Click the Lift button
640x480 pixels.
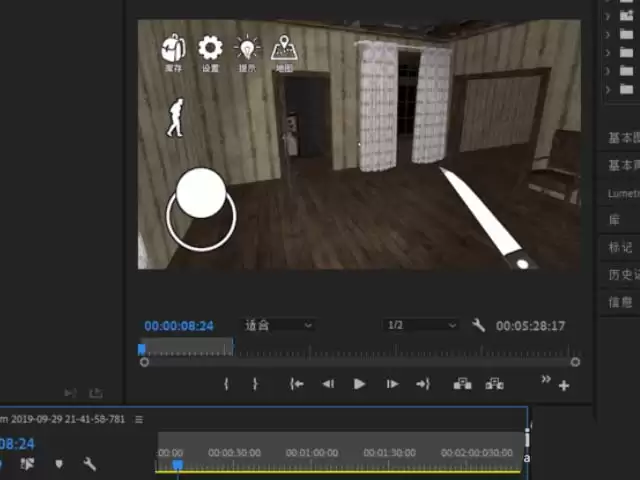(x=462, y=384)
